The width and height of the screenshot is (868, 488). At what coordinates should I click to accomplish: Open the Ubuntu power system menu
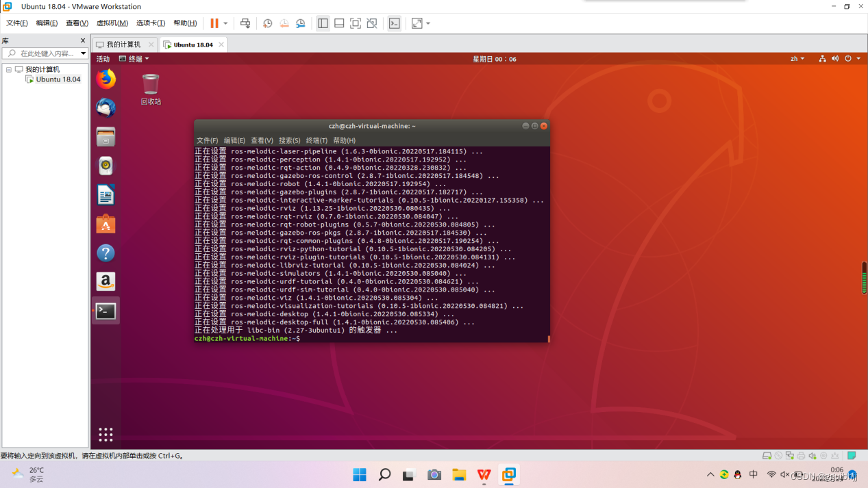[x=852, y=59]
